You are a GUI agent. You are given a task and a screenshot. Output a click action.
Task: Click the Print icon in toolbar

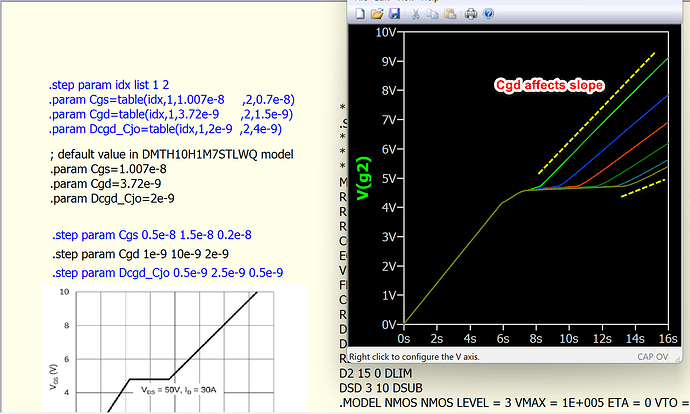(x=469, y=14)
